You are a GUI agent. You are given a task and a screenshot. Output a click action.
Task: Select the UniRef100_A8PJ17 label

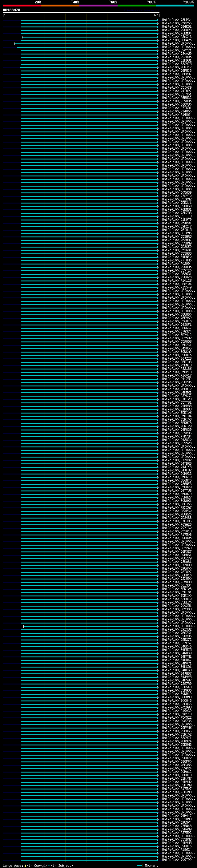click(177, 67)
